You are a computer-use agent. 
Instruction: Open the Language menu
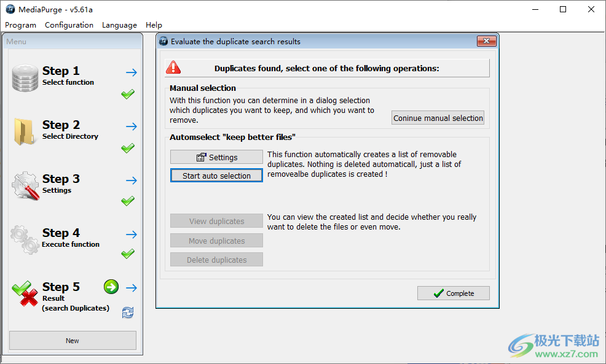(119, 25)
